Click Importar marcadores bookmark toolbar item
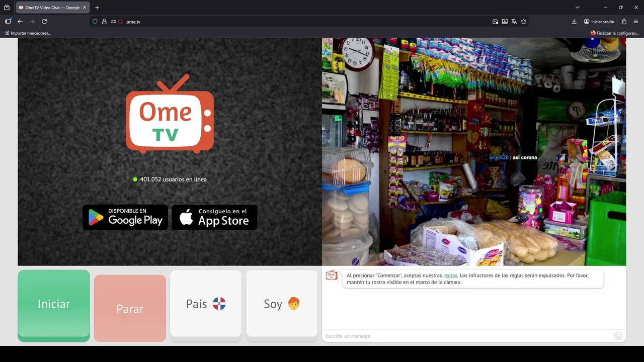 pyautogui.click(x=28, y=33)
